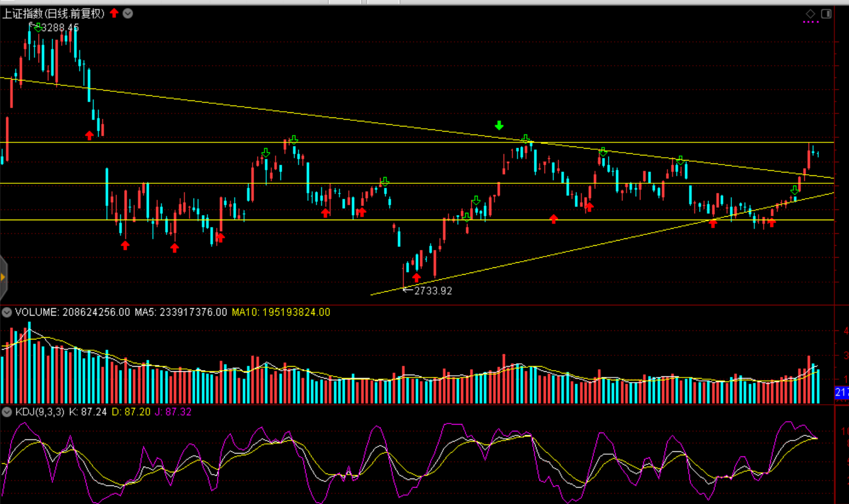
Task: Click the 2733.92 lowest price label
Action: 433,291
